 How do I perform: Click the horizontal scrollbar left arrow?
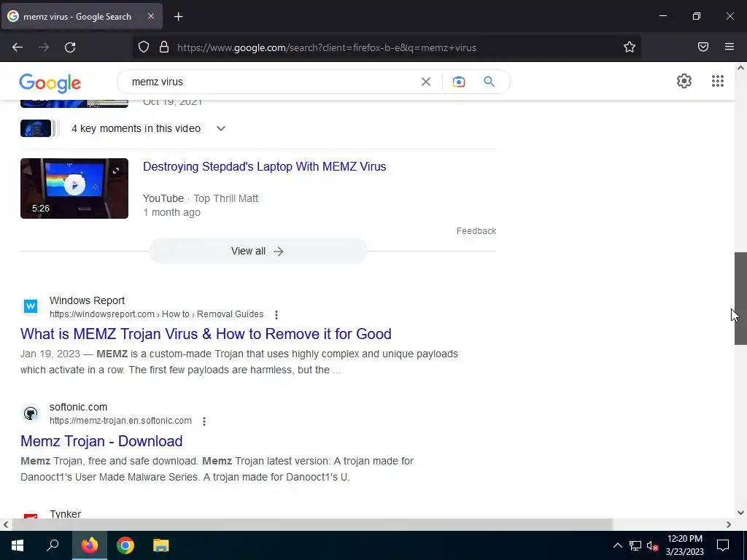[x=5, y=525]
